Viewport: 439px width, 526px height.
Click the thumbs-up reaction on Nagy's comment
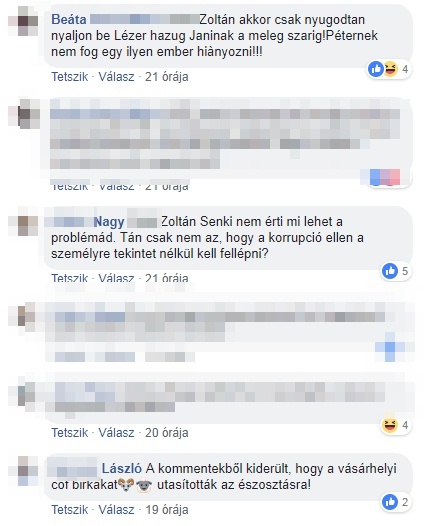pos(390,271)
